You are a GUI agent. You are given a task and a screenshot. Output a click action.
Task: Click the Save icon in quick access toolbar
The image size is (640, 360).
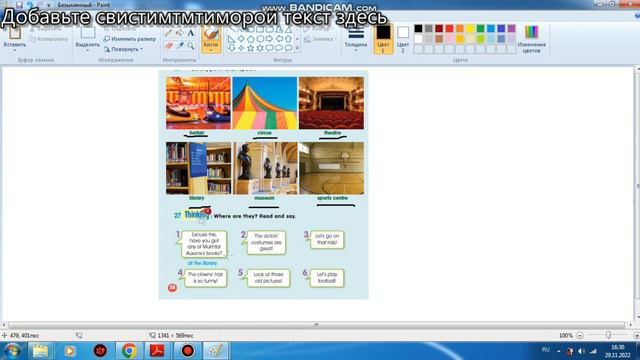[x=19, y=5]
